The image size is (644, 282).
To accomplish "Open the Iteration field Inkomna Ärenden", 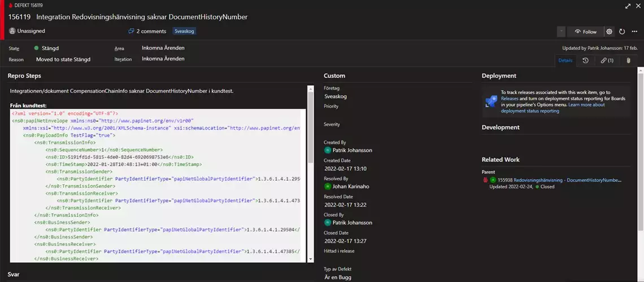I will click(163, 59).
